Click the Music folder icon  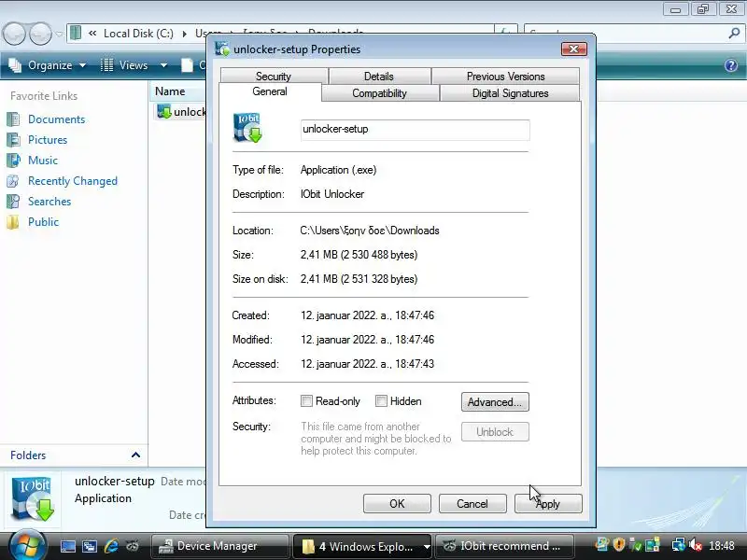[x=13, y=160]
